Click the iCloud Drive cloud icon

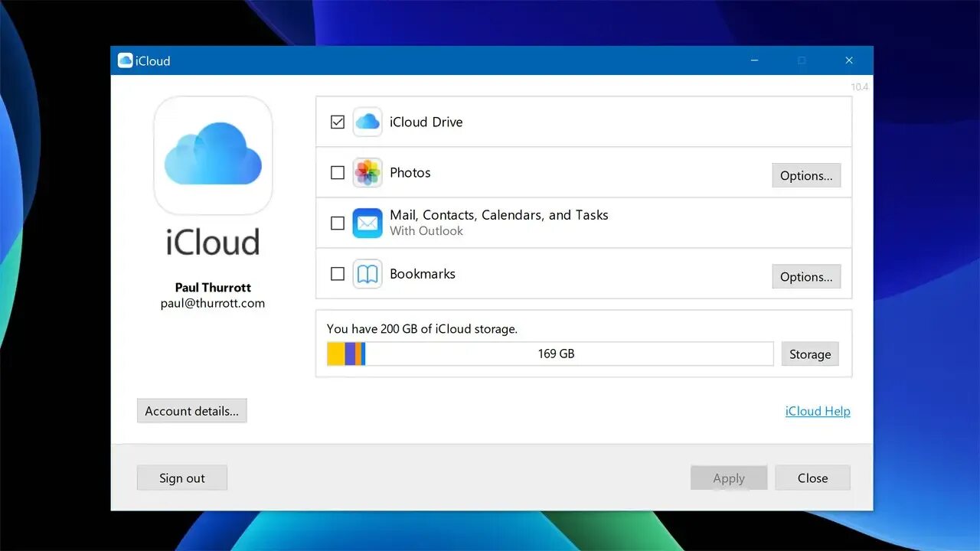(367, 122)
